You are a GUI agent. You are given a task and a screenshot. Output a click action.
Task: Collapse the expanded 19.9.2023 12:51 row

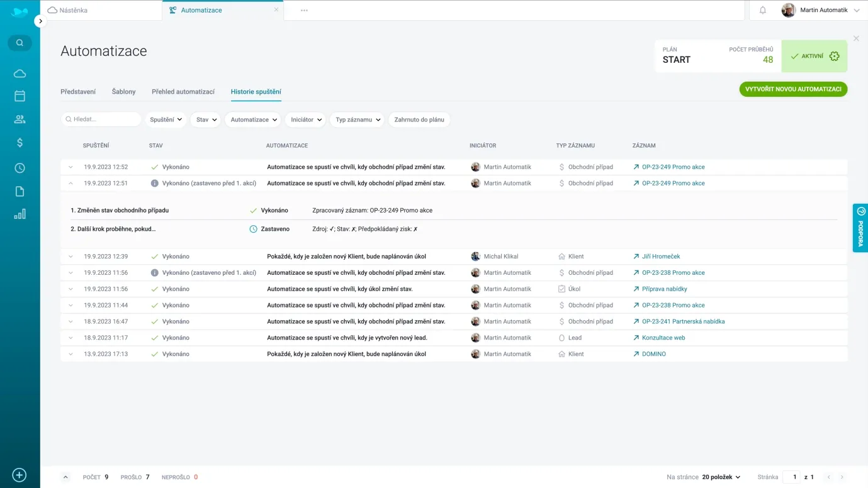(70, 184)
